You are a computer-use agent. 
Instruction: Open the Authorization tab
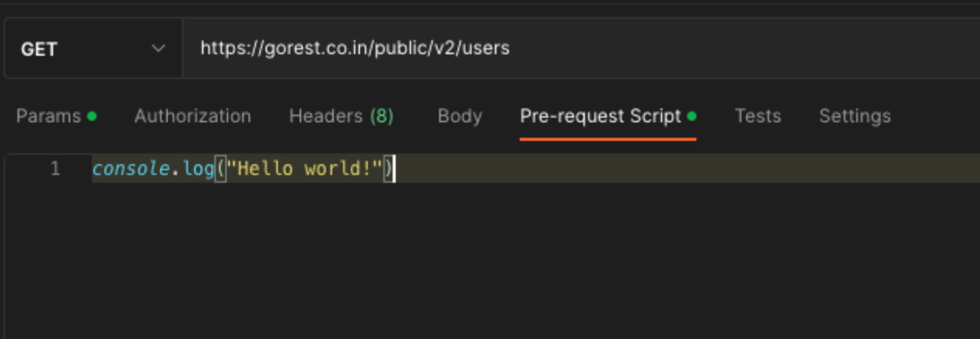[192, 116]
